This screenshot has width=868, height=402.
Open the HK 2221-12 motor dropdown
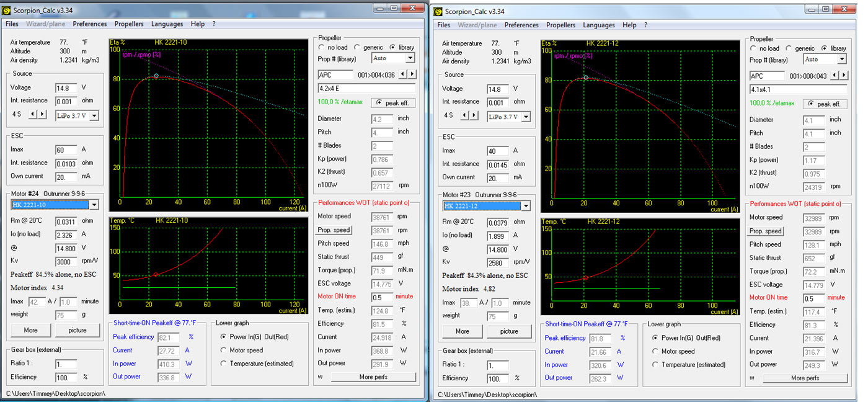pos(526,206)
